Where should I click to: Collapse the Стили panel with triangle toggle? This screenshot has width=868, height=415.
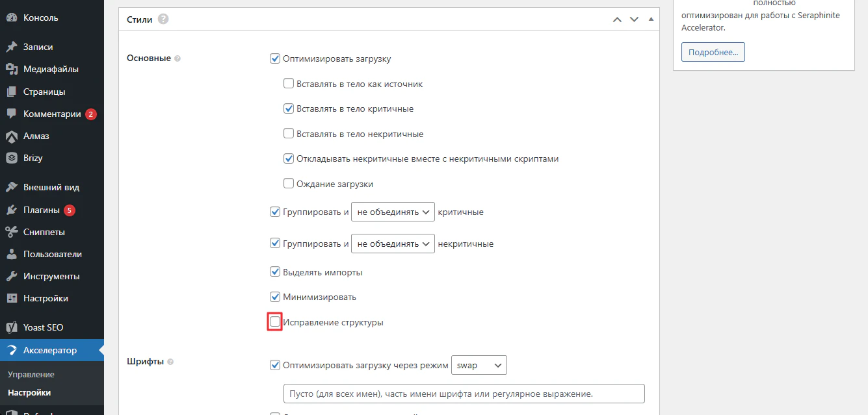coord(650,19)
